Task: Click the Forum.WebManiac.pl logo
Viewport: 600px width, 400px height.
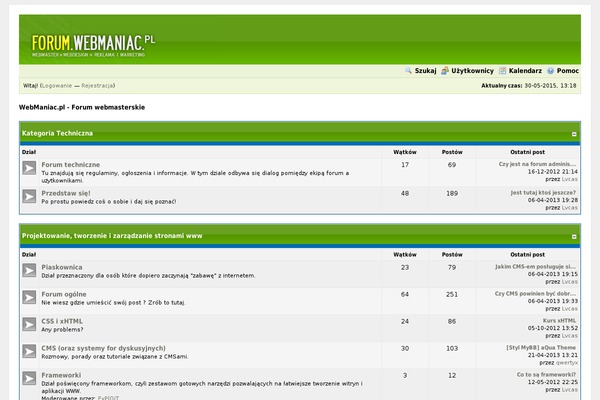Action: coord(93,46)
